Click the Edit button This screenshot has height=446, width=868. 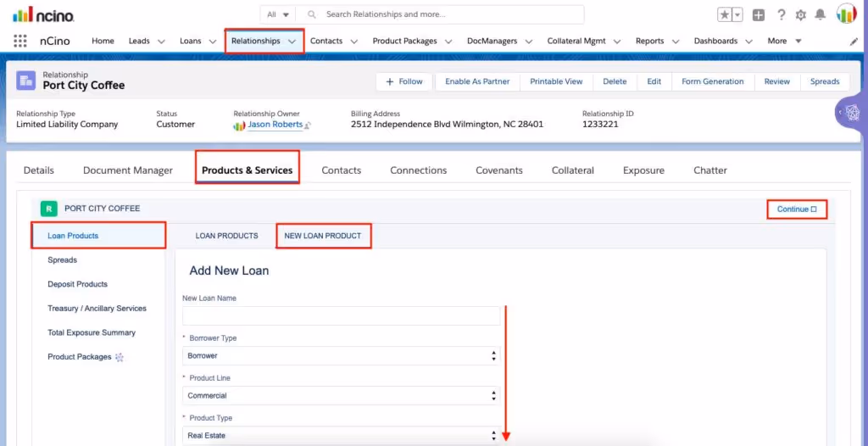654,81
